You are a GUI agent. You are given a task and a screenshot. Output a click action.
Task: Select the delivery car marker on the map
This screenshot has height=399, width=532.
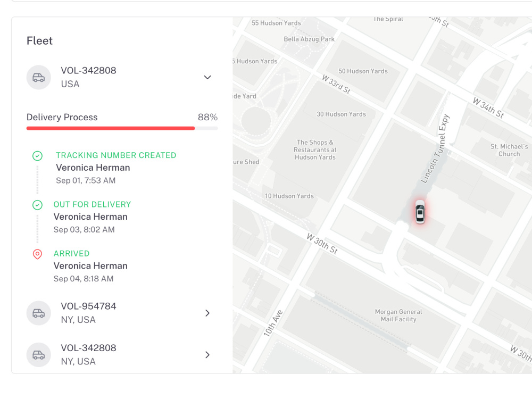coord(420,212)
